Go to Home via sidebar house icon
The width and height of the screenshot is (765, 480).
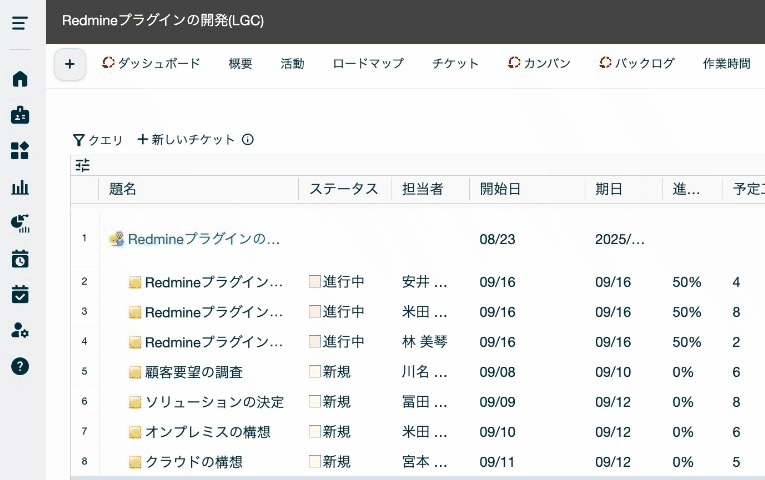[20, 79]
